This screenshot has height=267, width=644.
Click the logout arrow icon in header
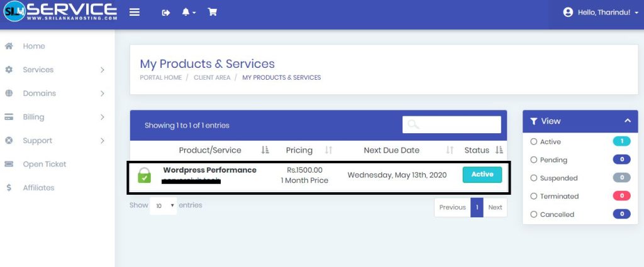point(166,13)
